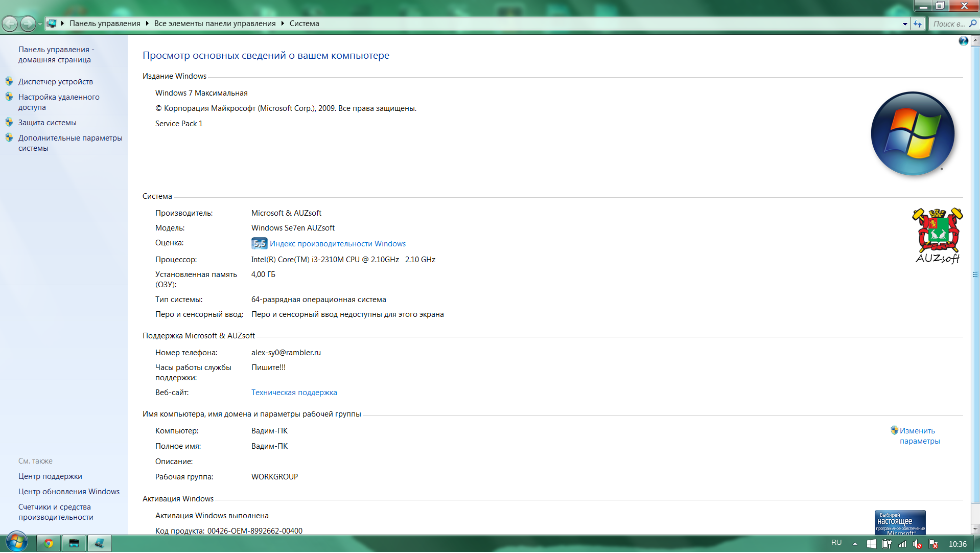The height and width of the screenshot is (553, 980).
Task: Click the shield icon beside Диспетчер устройств
Action: coord(9,81)
